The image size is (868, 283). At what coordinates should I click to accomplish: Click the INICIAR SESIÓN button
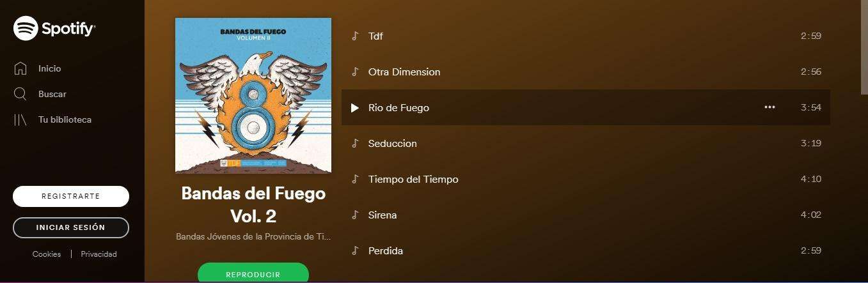pyautogui.click(x=71, y=227)
